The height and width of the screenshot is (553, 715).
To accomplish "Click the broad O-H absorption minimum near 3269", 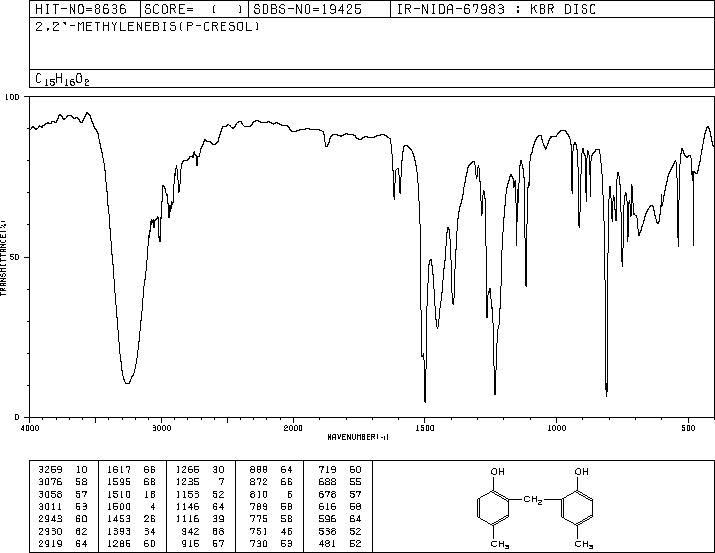I will 127,382.
